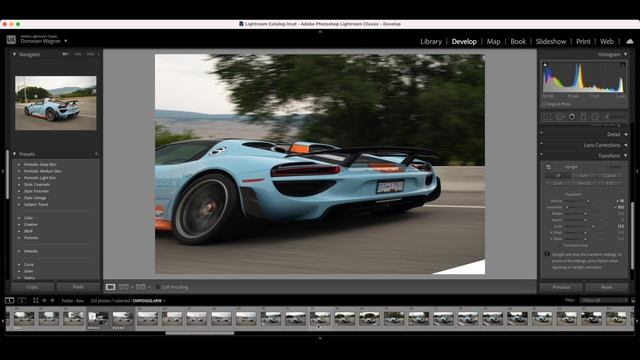
Task: Collapse the Histogram panel
Action: pyautogui.click(x=625, y=54)
